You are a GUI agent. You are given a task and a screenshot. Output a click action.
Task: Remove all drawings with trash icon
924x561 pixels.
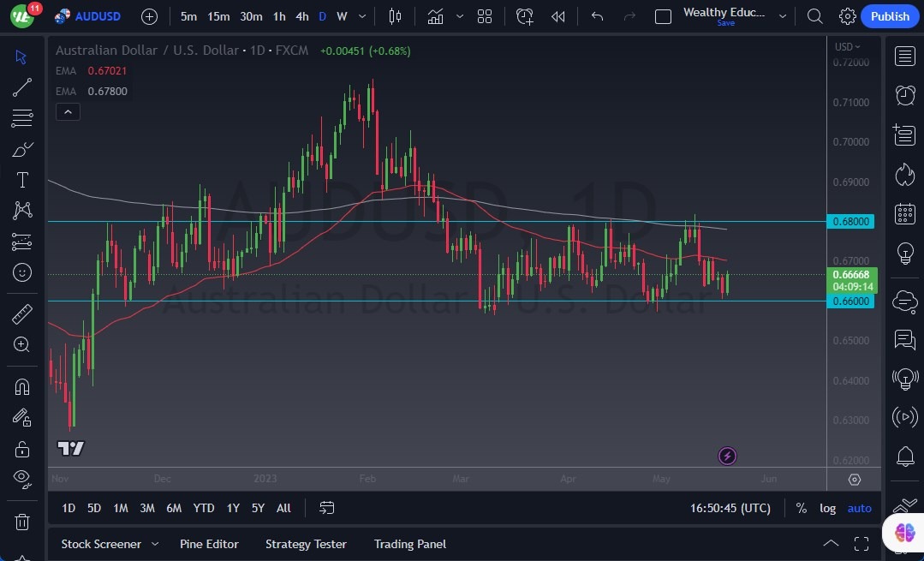tap(21, 522)
